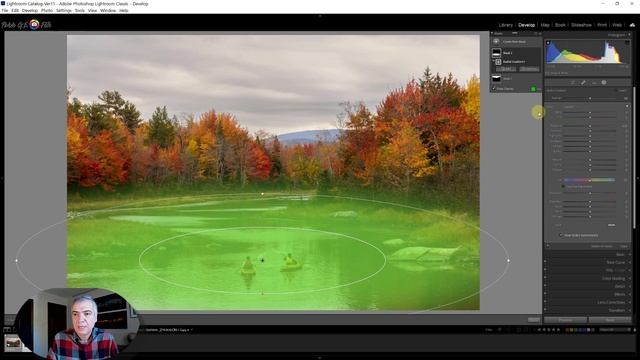Select the healing tool icon
The width and height of the screenshot is (640, 360).
click(583, 82)
